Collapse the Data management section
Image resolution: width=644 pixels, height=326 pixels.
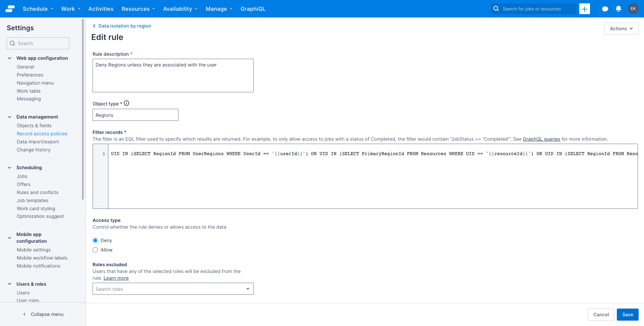tap(9, 117)
